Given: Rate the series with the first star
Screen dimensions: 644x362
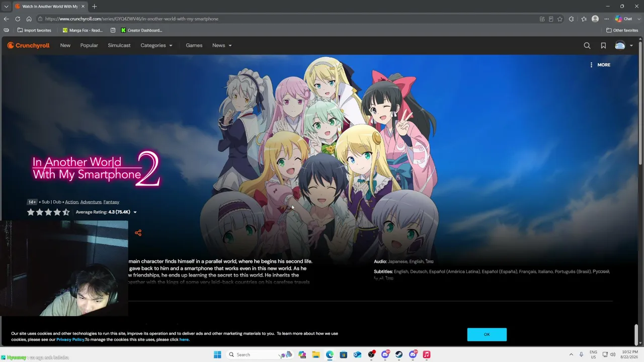Looking at the screenshot, I should click(31, 212).
